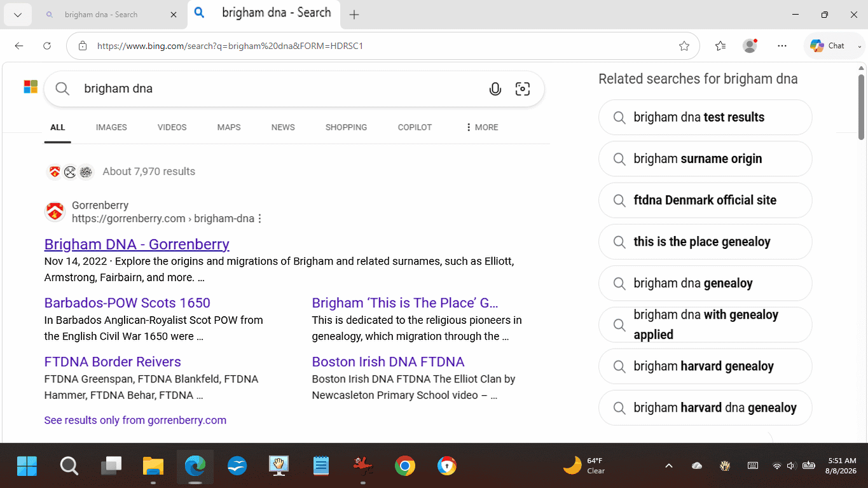
Task: Open the volume speaker tray icon
Action: pos(792,466)
